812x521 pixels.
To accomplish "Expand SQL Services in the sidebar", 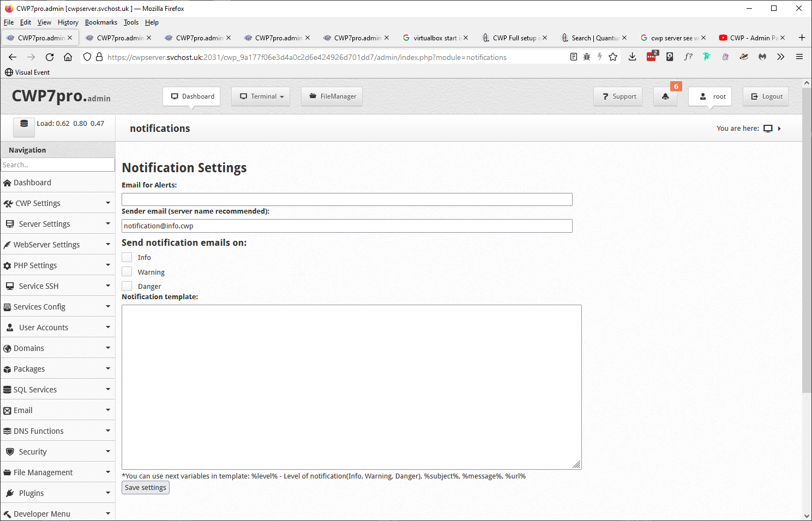I will (57, 390).
